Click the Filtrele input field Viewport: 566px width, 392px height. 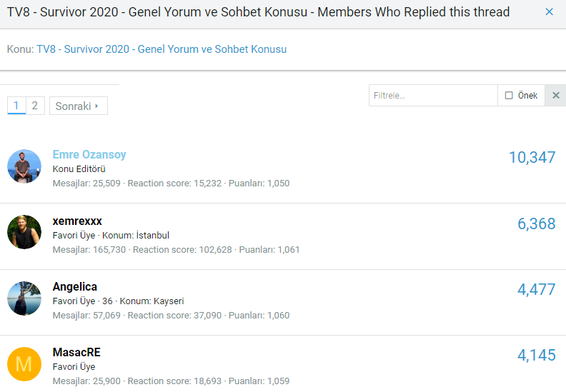tap(433, 96)
